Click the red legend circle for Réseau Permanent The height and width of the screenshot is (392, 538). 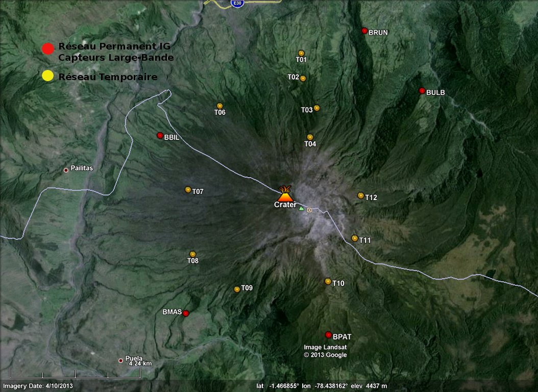pos(47,48)
